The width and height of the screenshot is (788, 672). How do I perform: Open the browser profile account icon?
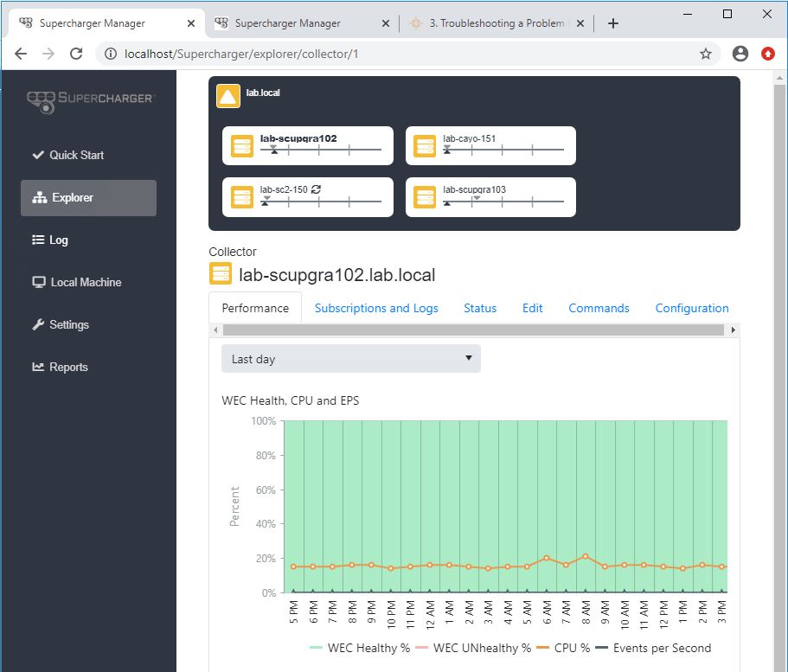(x=740, y=54)
